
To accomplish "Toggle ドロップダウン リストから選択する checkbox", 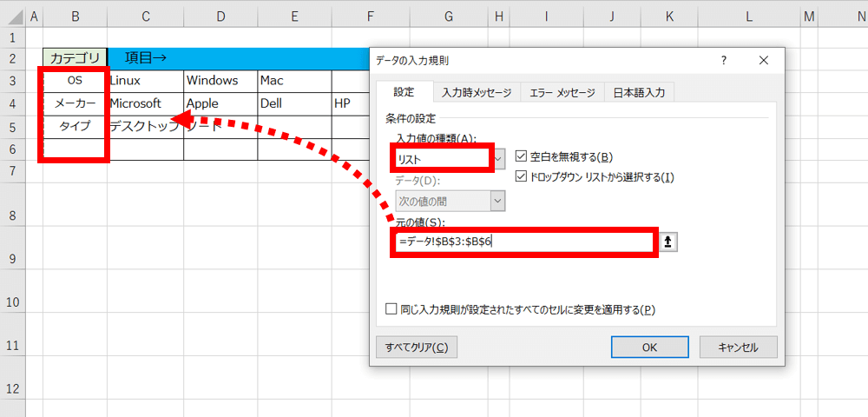I will click(x=522, y=177).
